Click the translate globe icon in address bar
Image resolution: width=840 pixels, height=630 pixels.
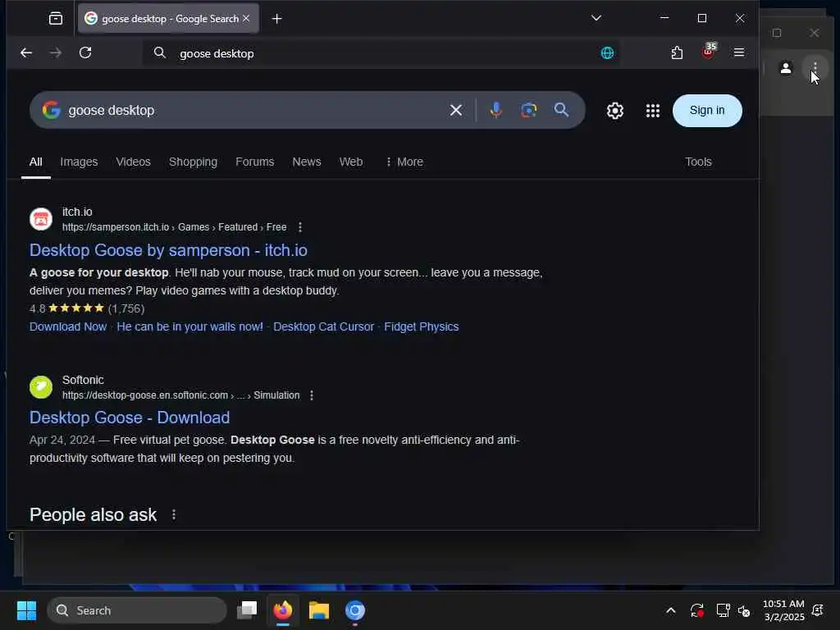[x=607, y=53]
